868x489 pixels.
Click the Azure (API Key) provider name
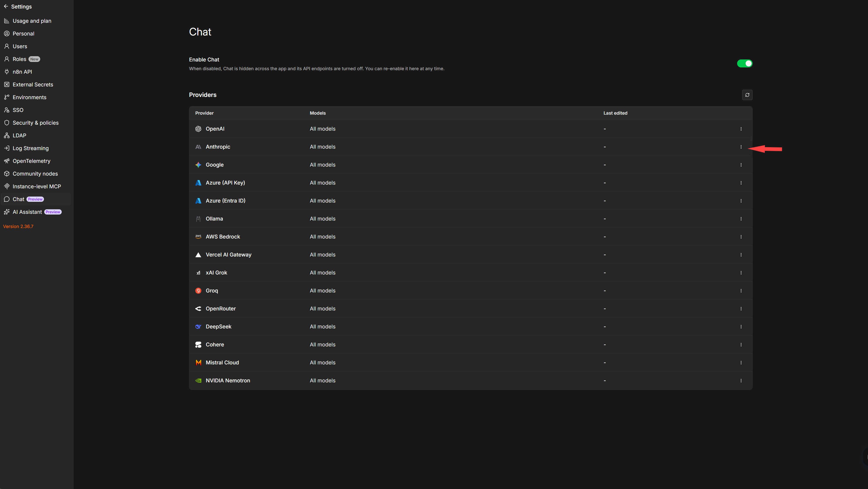point(225,183)
